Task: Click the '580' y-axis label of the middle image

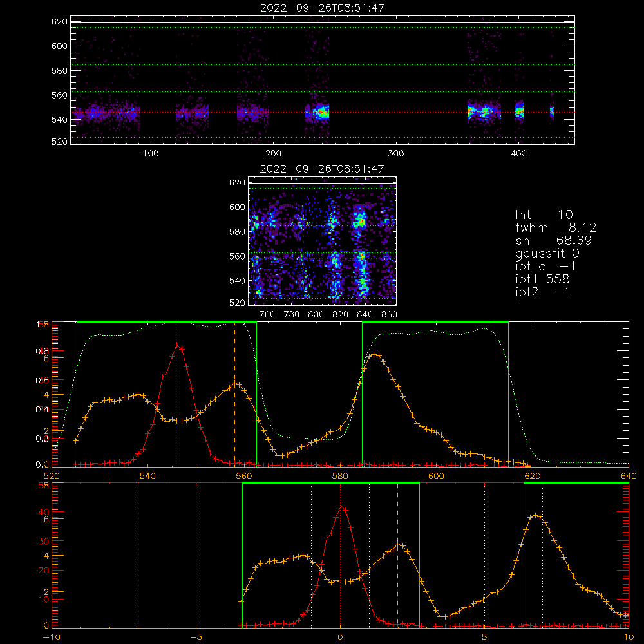Action: (x=237, y=232)
